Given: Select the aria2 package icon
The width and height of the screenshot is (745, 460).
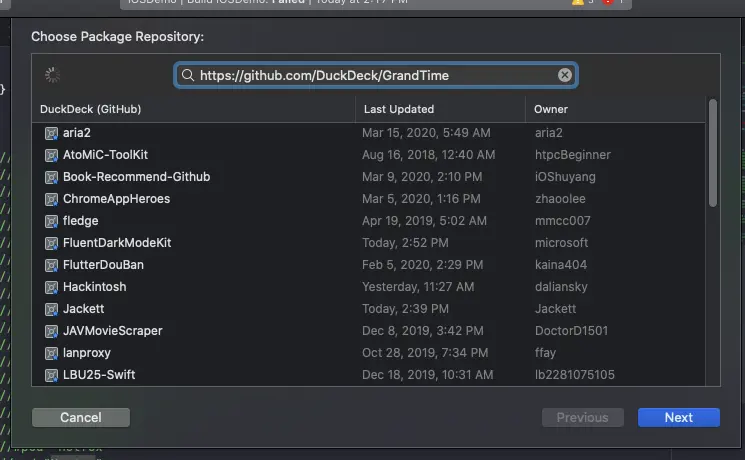Looking at the screenshot, I should pos(51,133).
